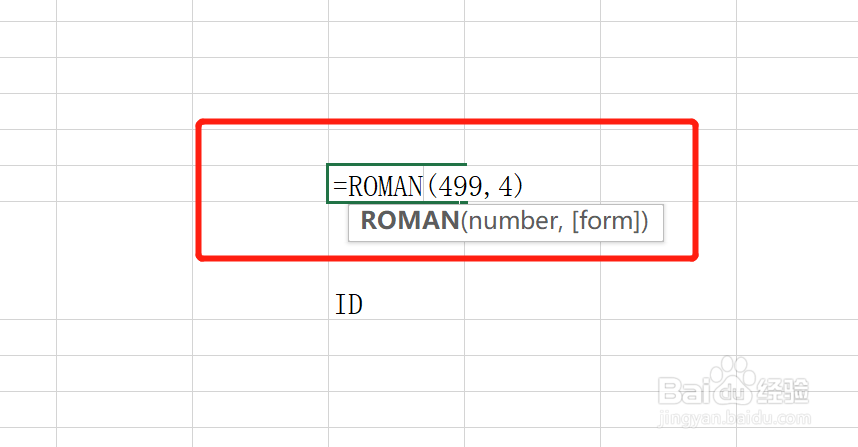This screenshot has width=858, height=447.
Task: Select the empty cell directly left of the formula cell
Action: point(260,184)
